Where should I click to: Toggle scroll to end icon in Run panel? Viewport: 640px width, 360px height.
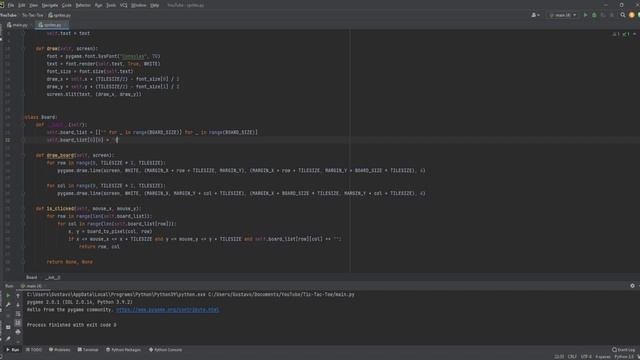pos(18,323)
